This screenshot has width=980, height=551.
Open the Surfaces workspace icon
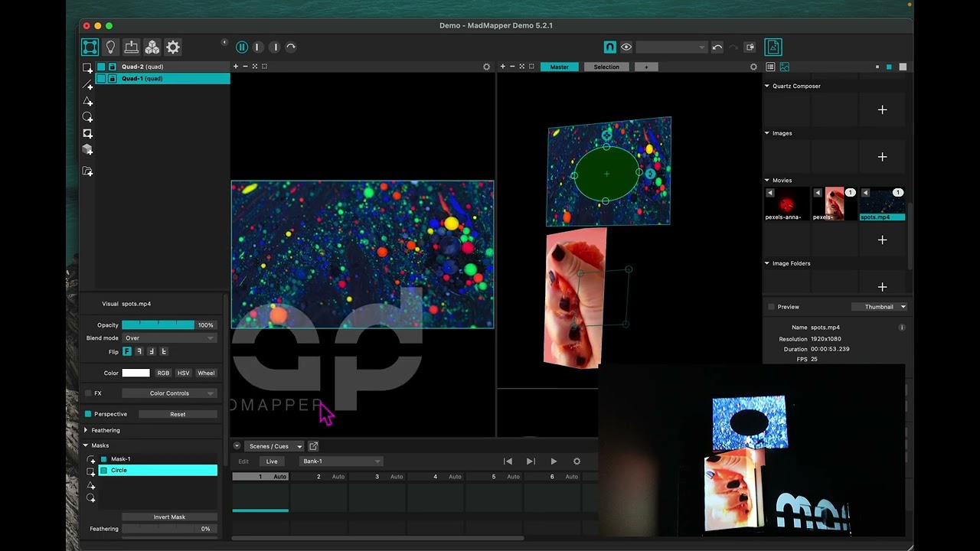pos(90,47)
